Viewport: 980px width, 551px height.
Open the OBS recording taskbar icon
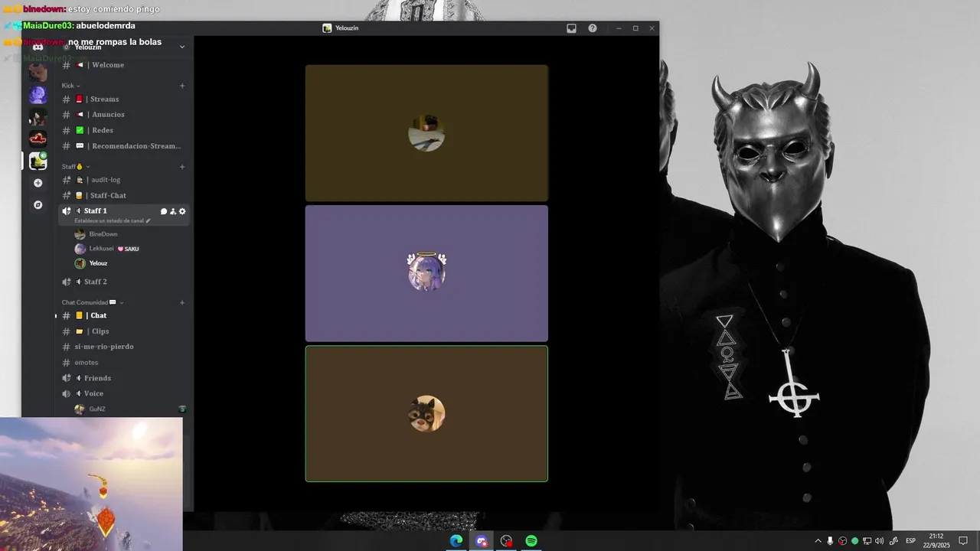pyautogui.click(x=506, y=541)
